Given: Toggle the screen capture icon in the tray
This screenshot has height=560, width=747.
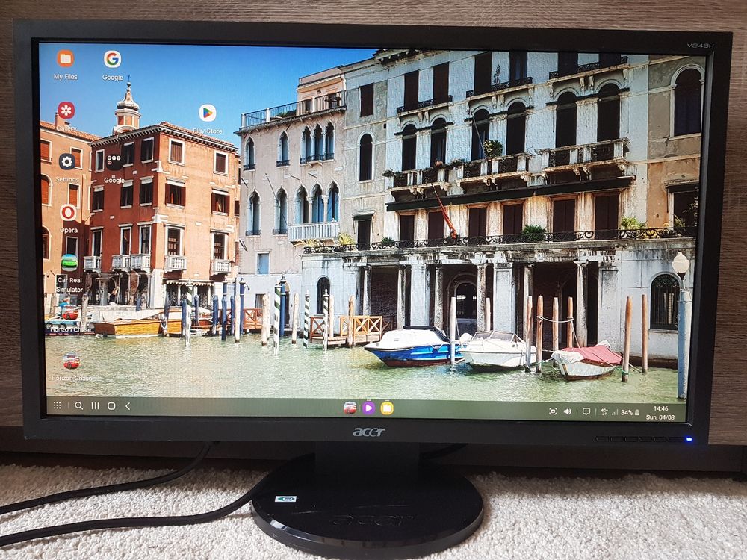Looking at the screenshot, I should click(x=554, y=409).
